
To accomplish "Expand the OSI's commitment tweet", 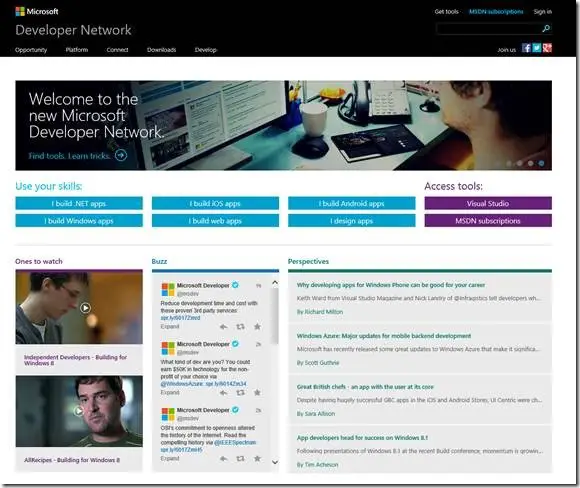I will click(170, 458).
